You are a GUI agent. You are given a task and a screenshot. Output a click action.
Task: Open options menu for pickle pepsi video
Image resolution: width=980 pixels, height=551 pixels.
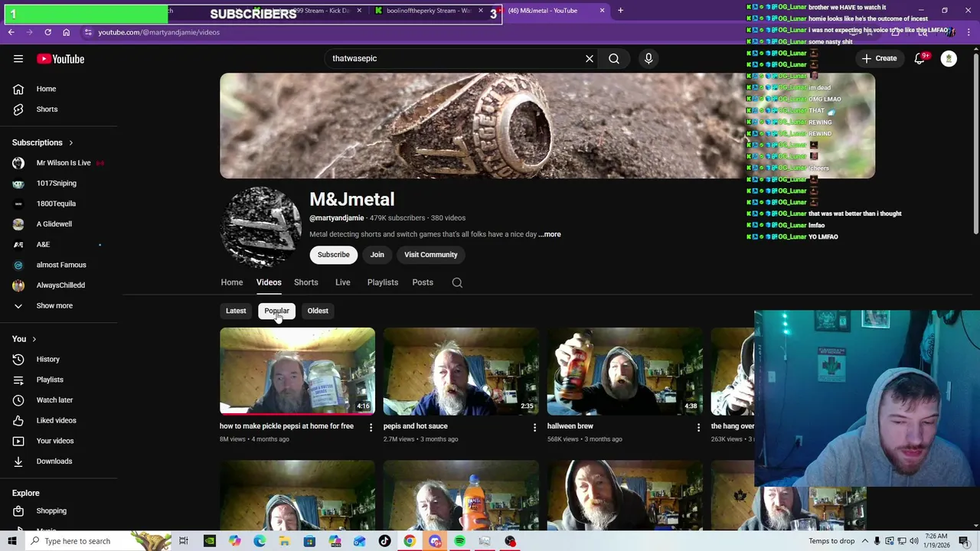point(371,427)
